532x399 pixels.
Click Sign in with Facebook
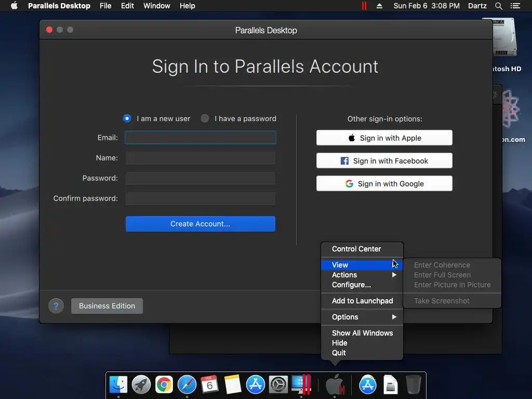[384, 161]
